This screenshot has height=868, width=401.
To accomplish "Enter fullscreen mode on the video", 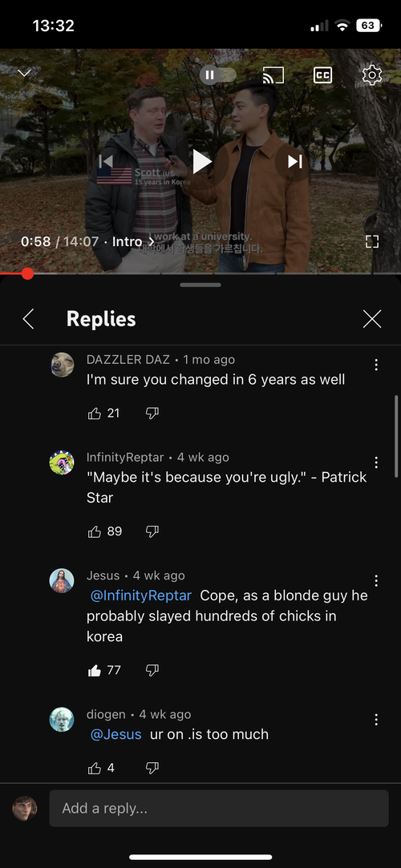I will 372,240.
